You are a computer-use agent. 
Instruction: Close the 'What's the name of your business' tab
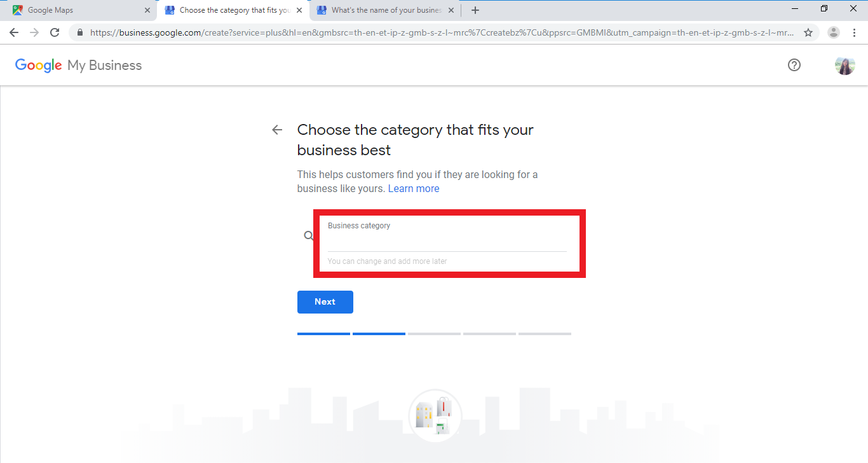(451, 10)
